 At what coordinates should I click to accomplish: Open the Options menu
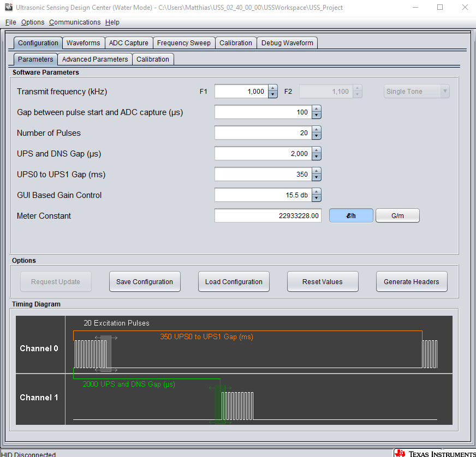tap(33, 22)
